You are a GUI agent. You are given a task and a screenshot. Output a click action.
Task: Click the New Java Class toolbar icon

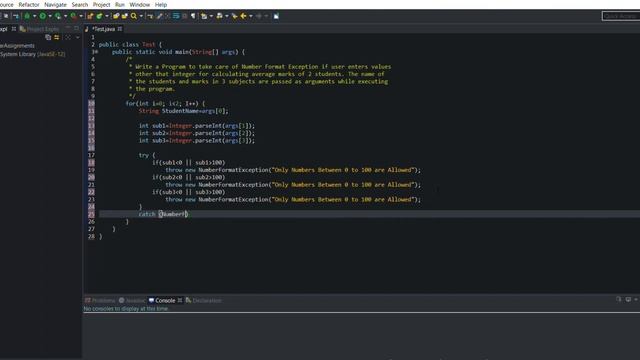tap(100, 16)
